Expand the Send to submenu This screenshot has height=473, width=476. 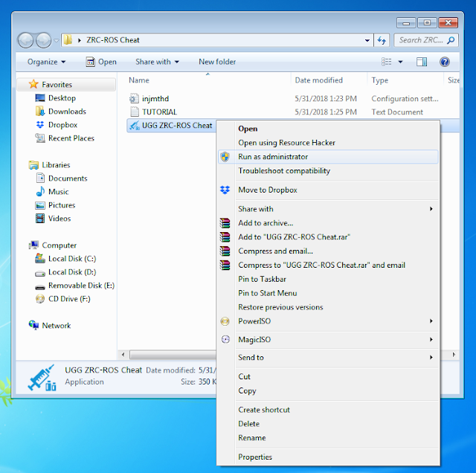[328, 357]
